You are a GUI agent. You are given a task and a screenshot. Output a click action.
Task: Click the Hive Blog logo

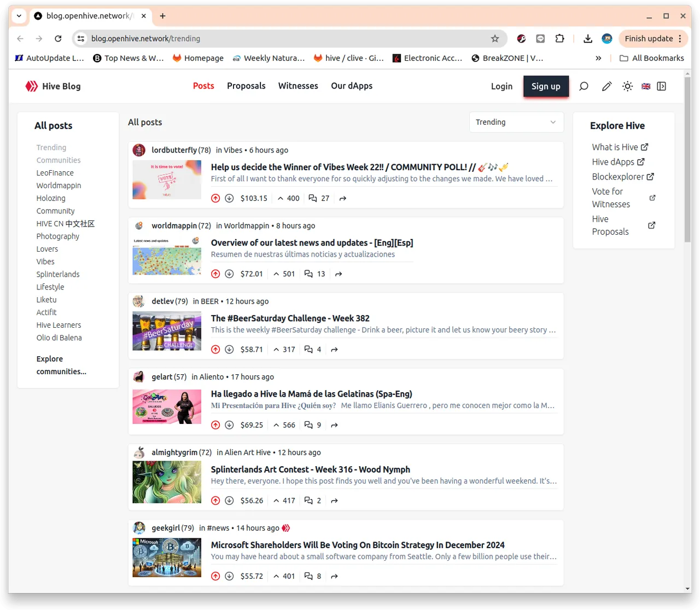click(53, 86)
